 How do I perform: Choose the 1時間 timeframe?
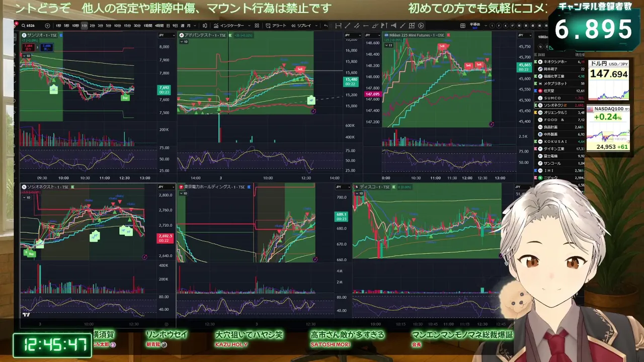[148, 26]
